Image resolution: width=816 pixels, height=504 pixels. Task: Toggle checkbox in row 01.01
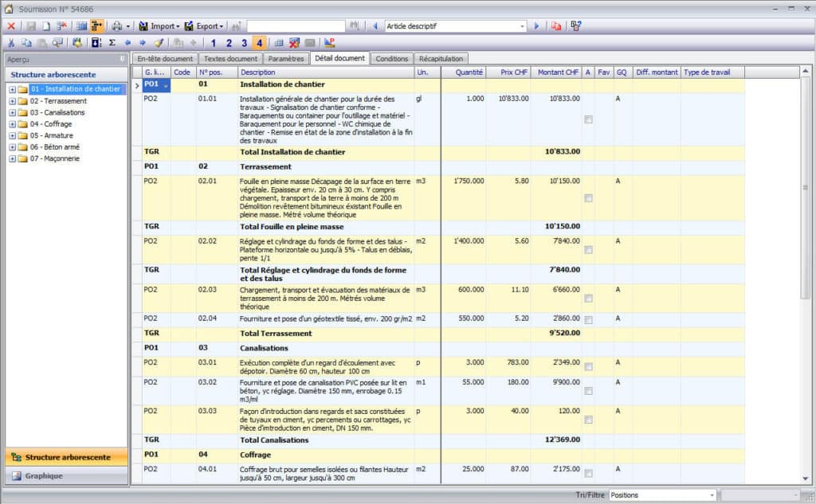[588, 119]
